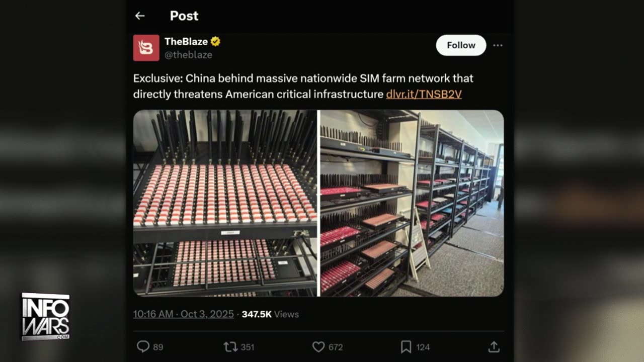This screenshot has width=644, height=362.
Task: Click TheBlaze display name
Action: pyautogui.click(x=186, y=42)
